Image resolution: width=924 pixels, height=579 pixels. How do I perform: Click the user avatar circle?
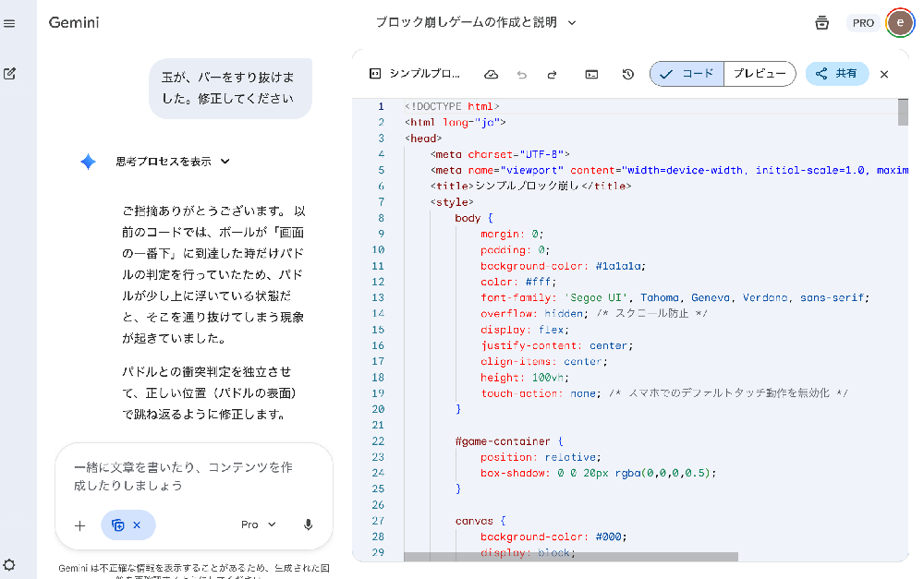pos(899,22)
